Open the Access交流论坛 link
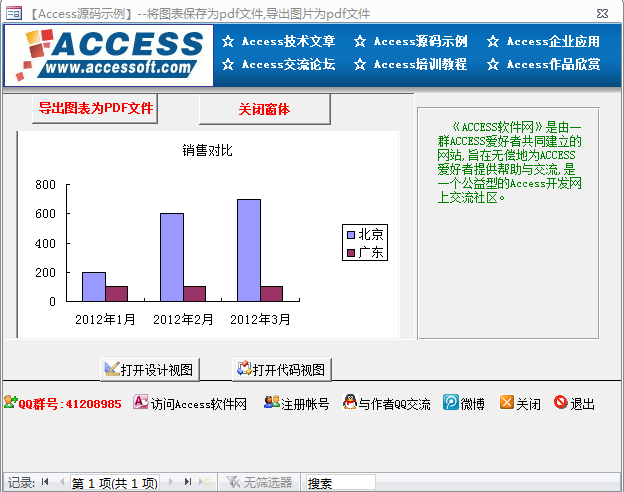This screenshot has width=624, height=492. pyautogui.click(x=289, y=64)
